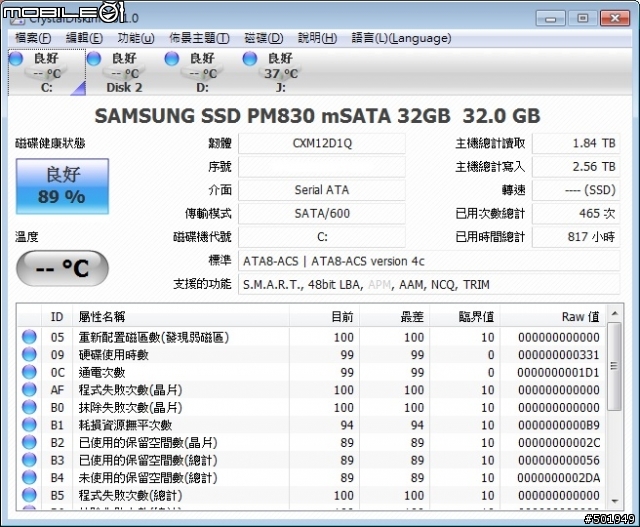The width and height of the screenshot is (640, 527).
Task: Click status orb of attribute AF row
Action: coord(29,390)
